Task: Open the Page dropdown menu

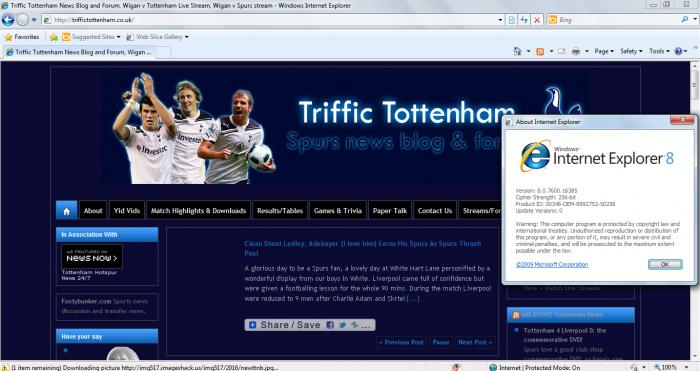Action: 604,51
